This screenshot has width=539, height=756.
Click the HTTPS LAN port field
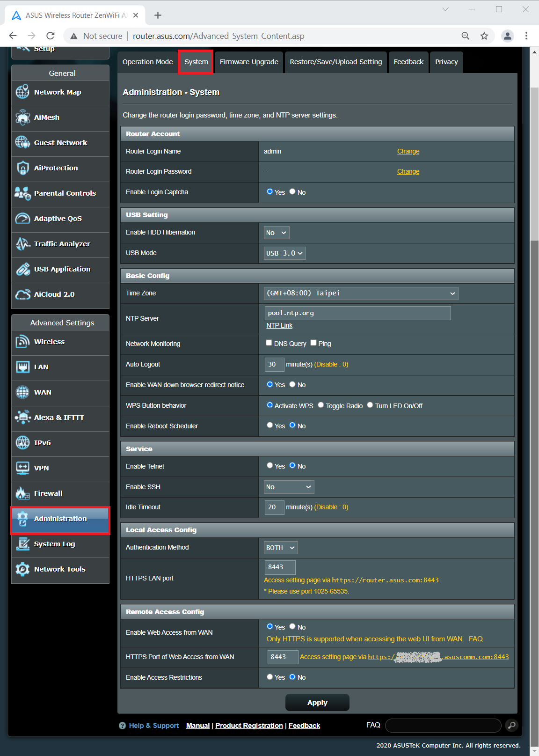pos(280,567)
